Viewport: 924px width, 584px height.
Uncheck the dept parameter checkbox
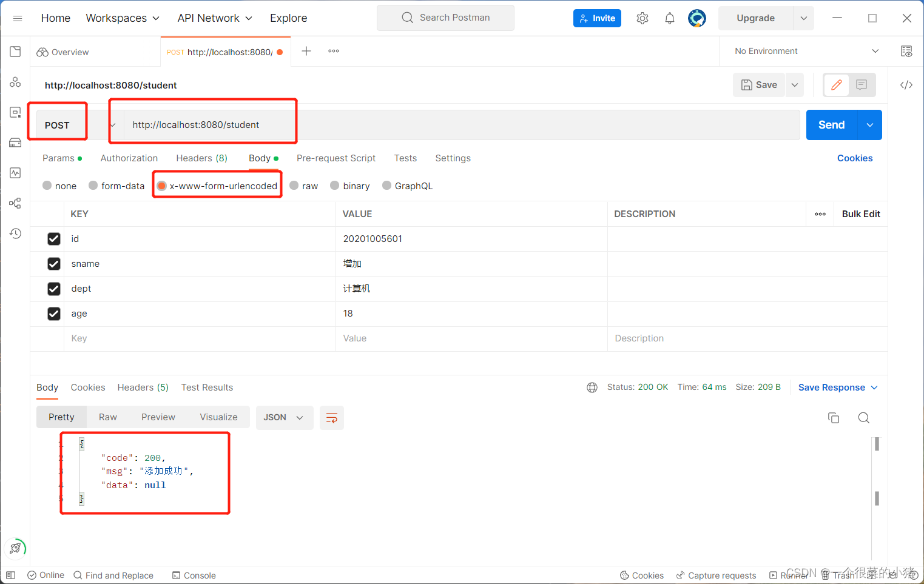coord(54,289)
